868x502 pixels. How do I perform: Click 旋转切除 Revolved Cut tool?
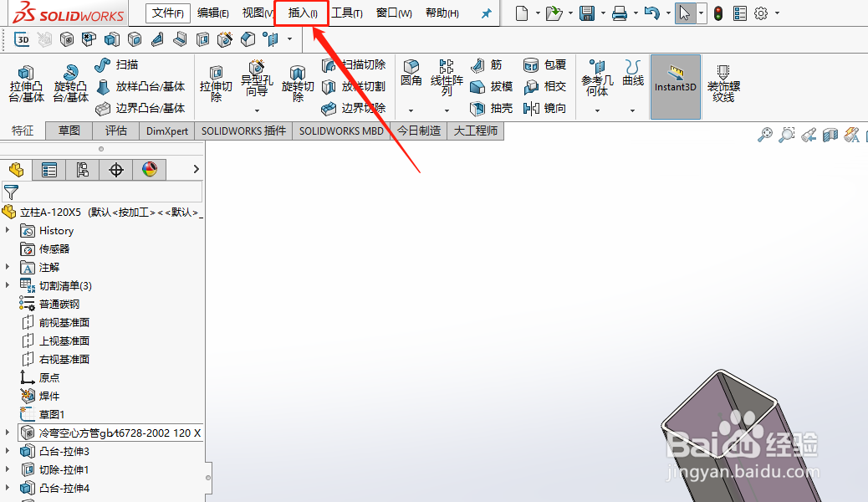[x=297, y=85]
